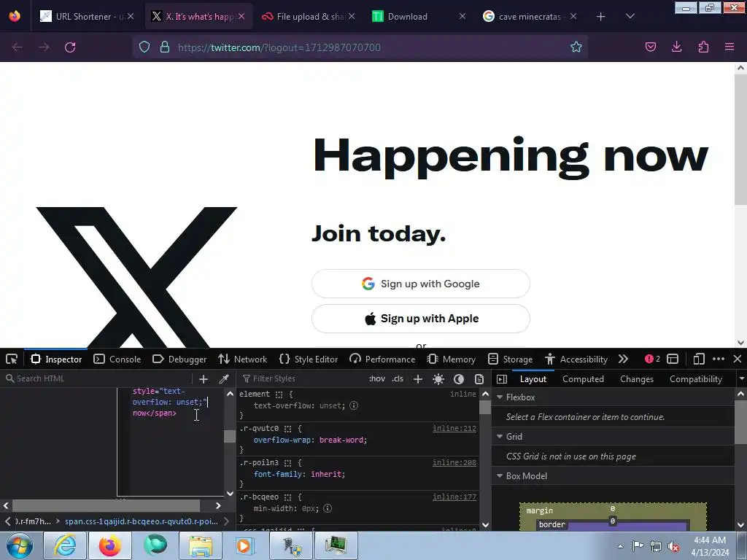747x560 pixels.
Task: Launch Internet Explorer from taskbar
Action: 65,545
